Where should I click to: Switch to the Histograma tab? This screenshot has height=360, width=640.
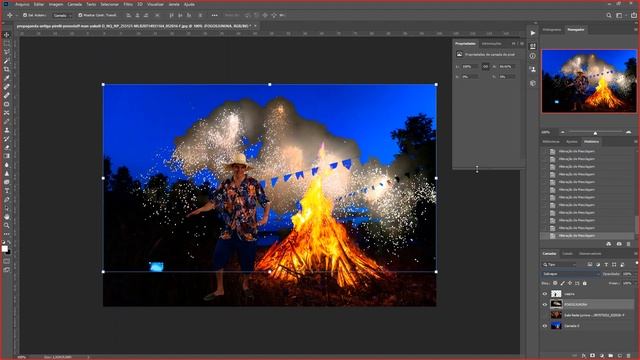[x=552, y=30]
